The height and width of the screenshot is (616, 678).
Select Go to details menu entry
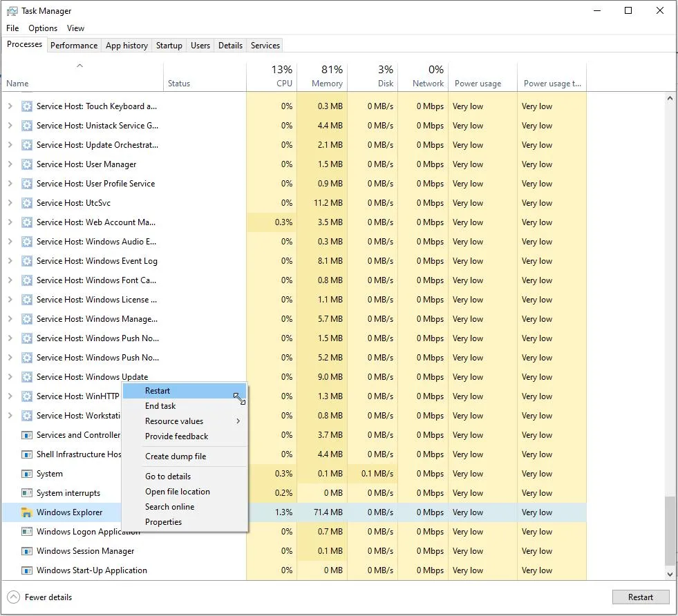(x=185, y=477)
